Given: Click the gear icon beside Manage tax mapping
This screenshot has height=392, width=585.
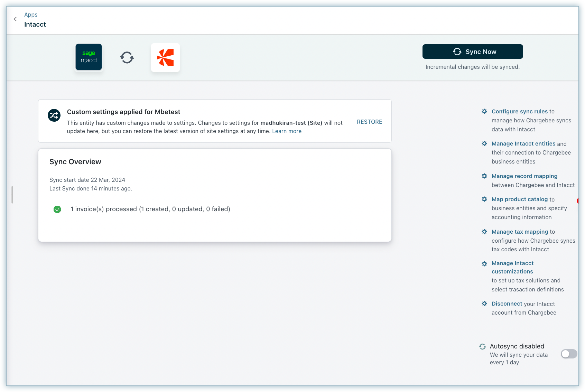Looking at the screenshot, I should pos(484,232).
